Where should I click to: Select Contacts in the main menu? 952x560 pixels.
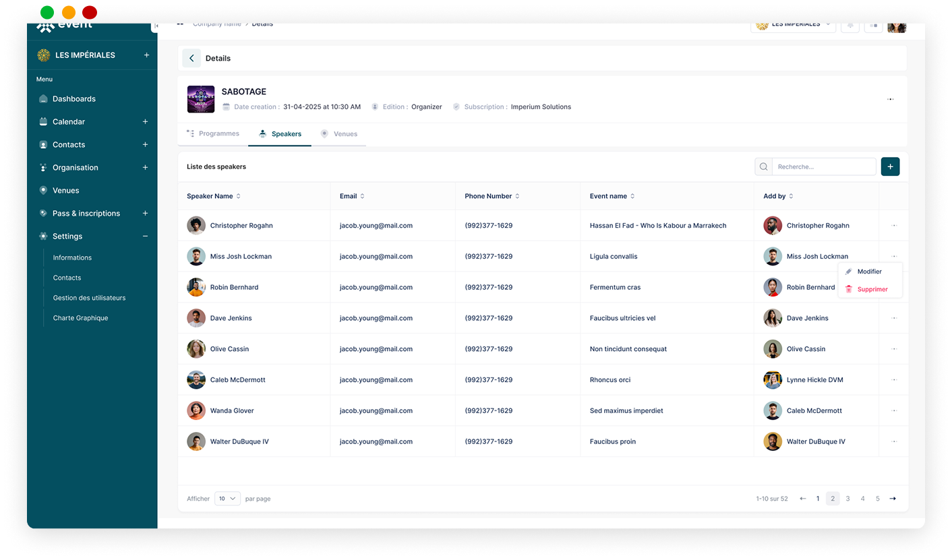(69, 145)
